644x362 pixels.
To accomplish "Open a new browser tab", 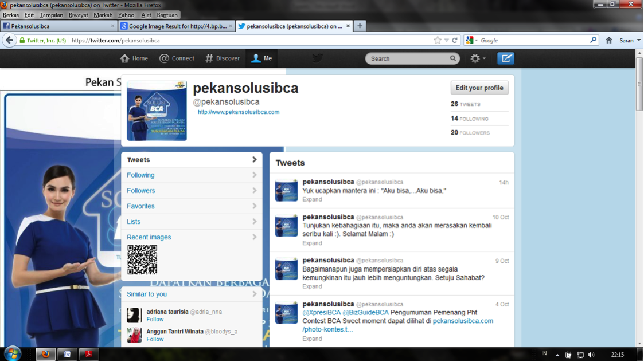I will 360,26.
